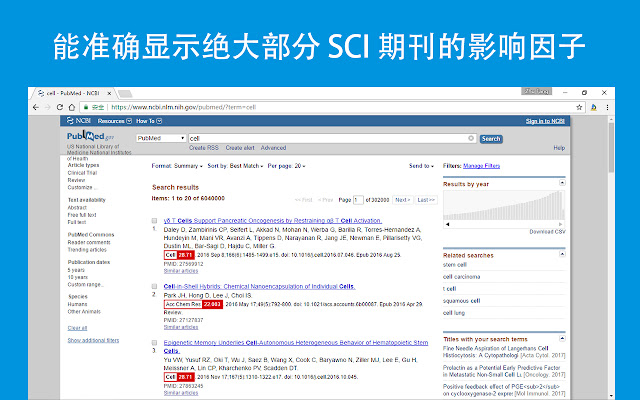Click Download CSV link
640x400 pixels.
(x=547, y=231)
